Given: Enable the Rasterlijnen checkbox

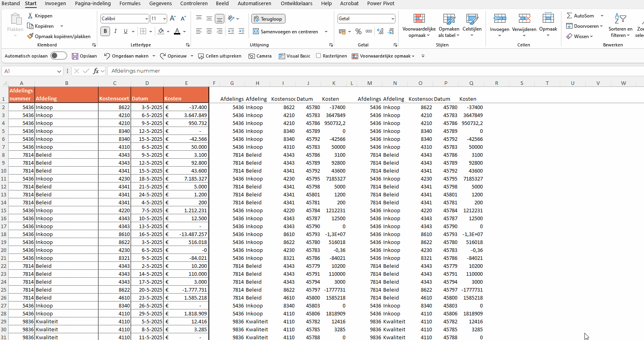Looking at the screenshot, I should (318, 56).
